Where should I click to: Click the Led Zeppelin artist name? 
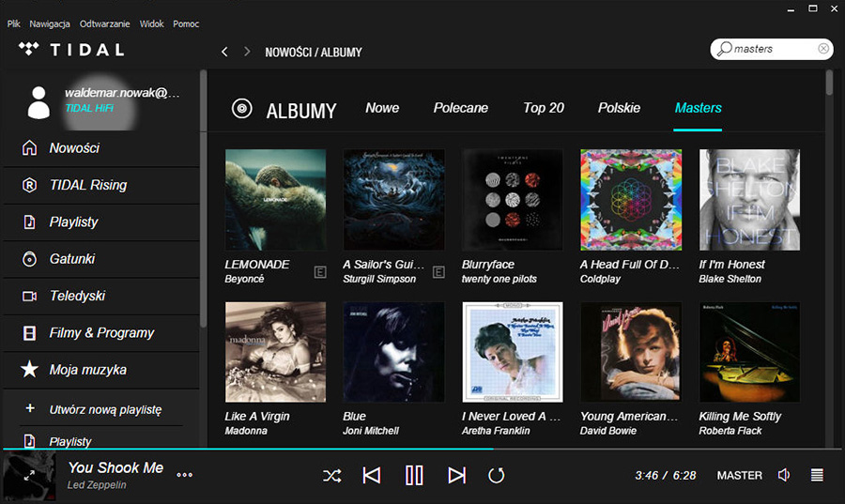coord(97,484)
